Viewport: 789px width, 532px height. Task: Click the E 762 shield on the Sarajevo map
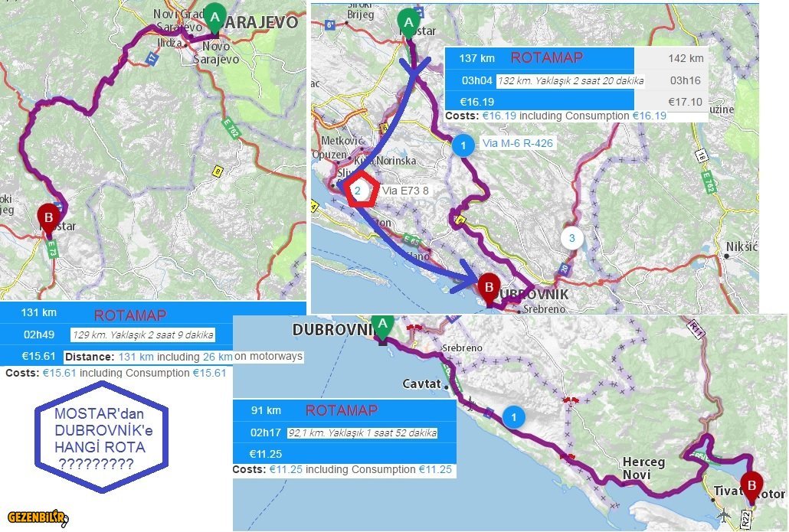point(231,129)
